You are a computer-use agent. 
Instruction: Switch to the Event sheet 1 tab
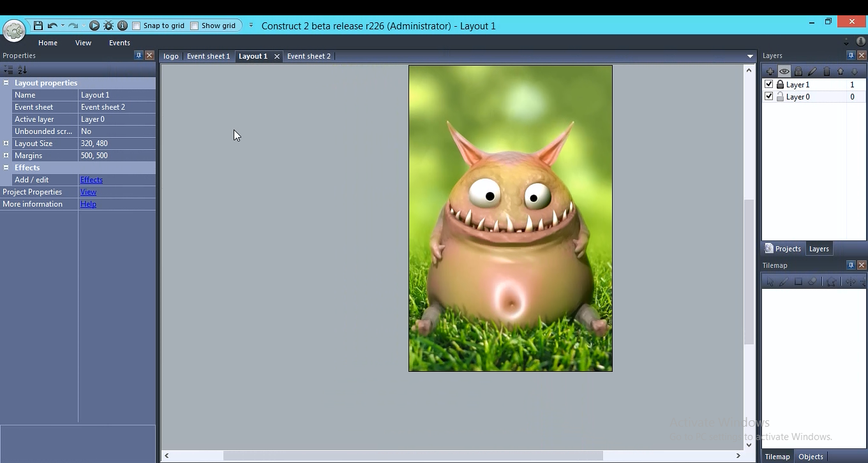208,56
